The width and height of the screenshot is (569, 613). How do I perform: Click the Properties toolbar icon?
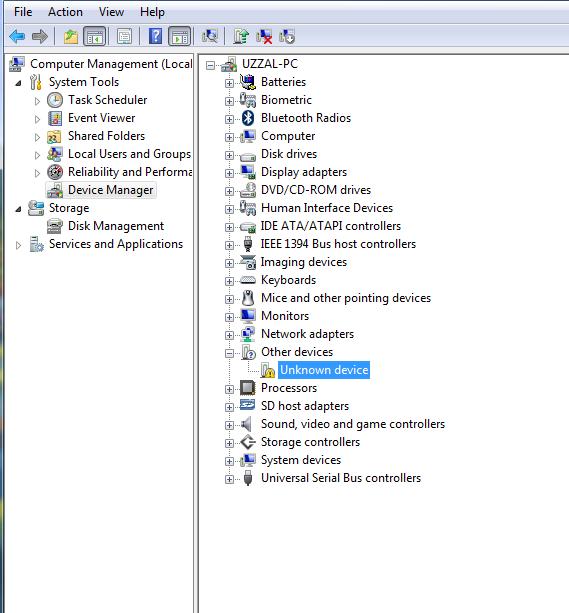(124, 36)
